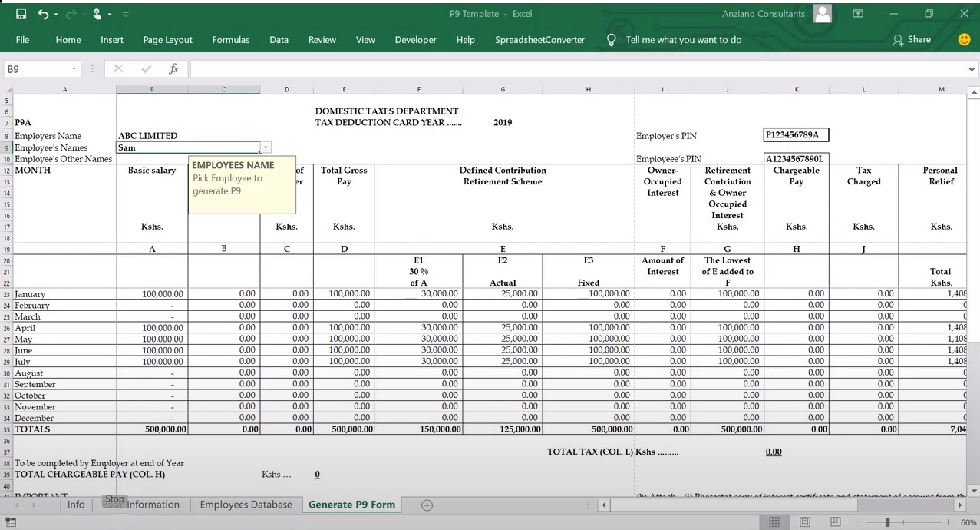Select the Generate P9 Form sheet tab
This screenshot has width=980, height=530.
(x=351, y=505)
